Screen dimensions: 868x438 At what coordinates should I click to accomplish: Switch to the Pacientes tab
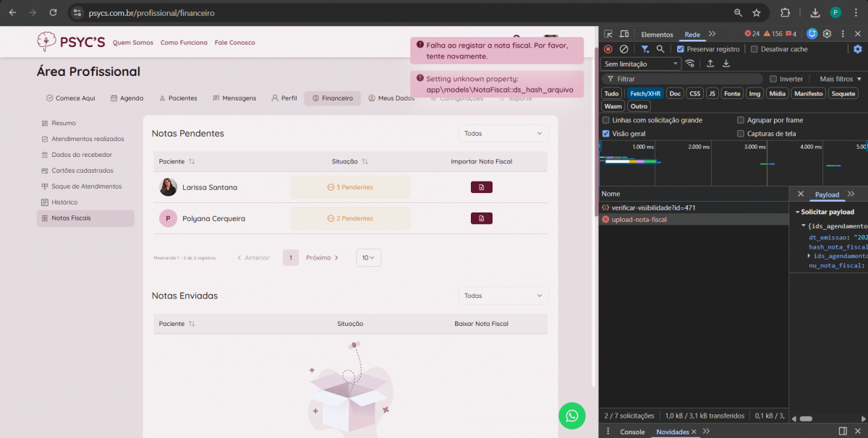click(x=177, y=98)
